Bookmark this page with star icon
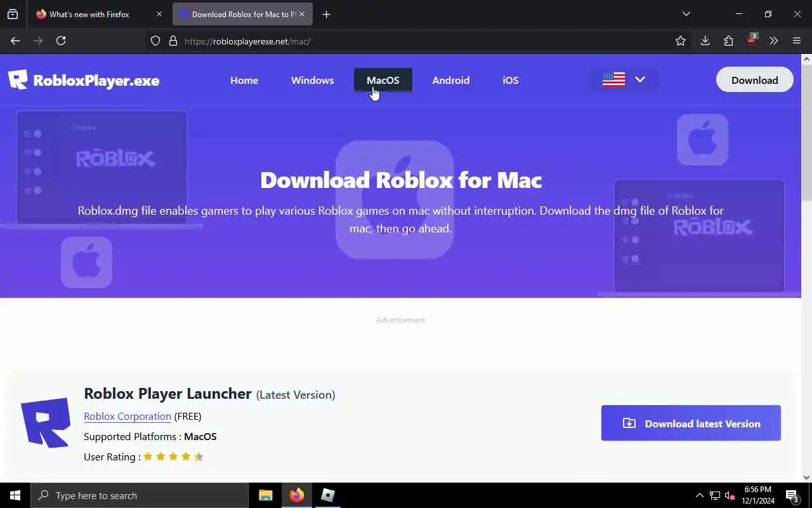The image size is (812, 508). point(681,41)
